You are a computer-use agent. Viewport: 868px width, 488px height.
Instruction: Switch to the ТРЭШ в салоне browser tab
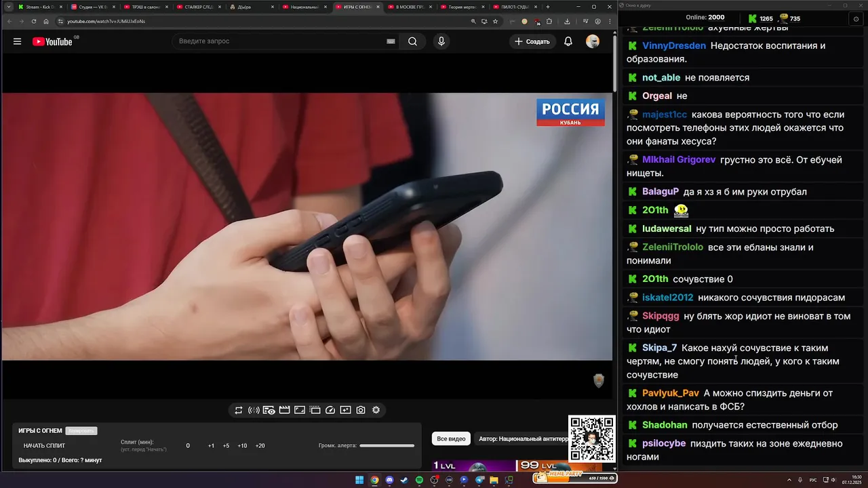click(144, 7)
